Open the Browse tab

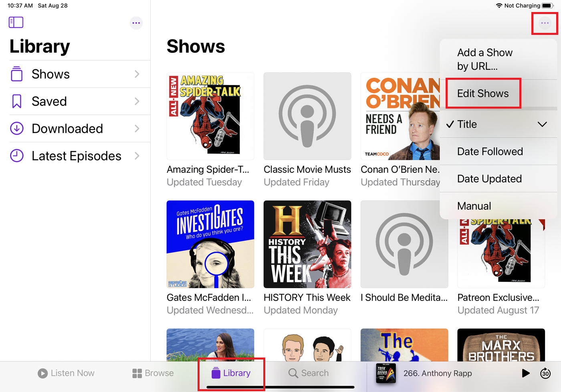(153, 373)
